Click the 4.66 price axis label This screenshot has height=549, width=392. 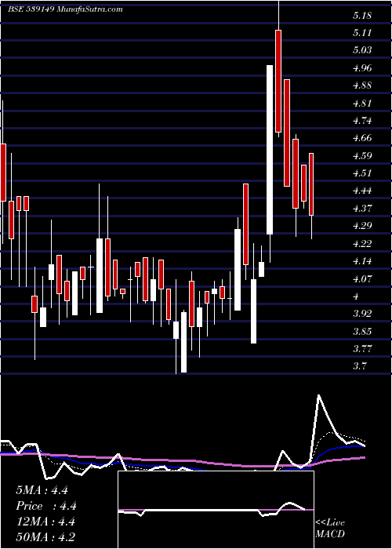tap(362, 138)
